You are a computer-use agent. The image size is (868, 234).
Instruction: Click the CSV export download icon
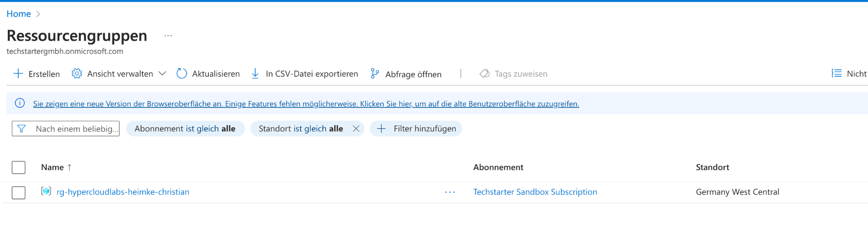pyautogui.click(x=255, y=74)
